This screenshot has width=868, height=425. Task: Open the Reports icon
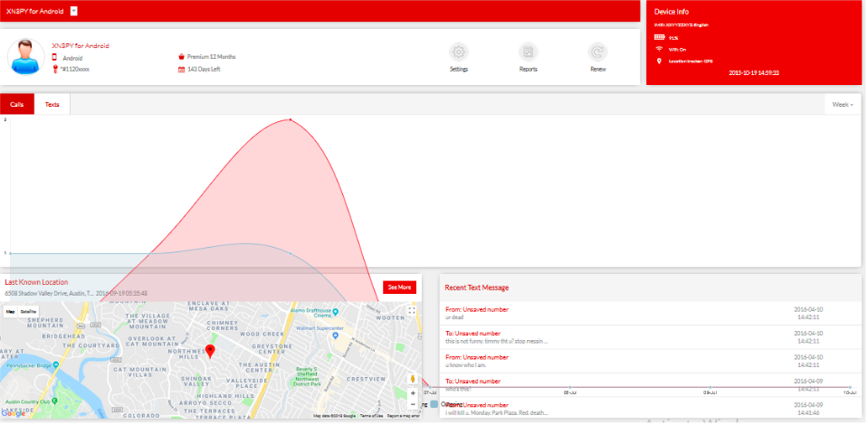528,52
